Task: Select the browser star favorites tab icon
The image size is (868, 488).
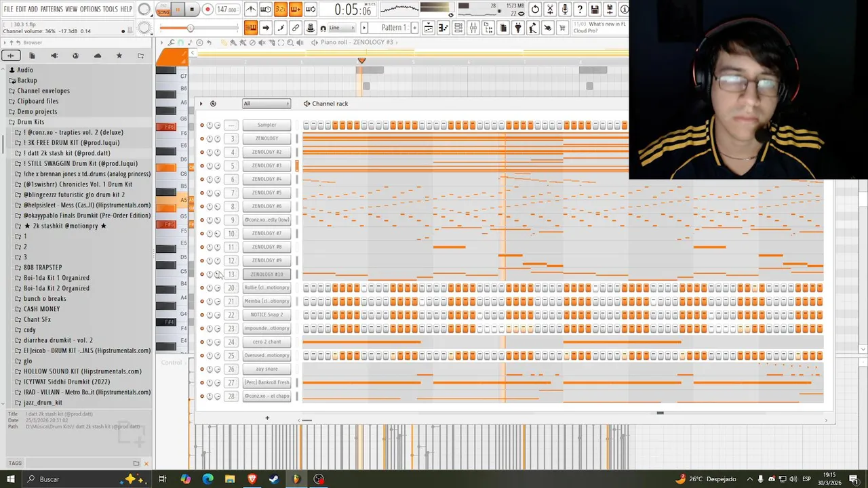Action: pyautogui.click(x=119, y=56)
